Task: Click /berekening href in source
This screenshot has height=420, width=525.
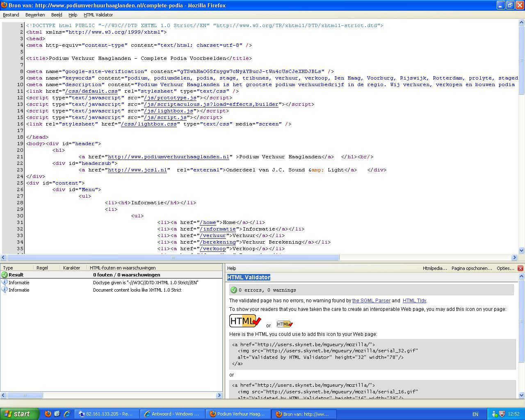Action: click(x=218, y=242)
